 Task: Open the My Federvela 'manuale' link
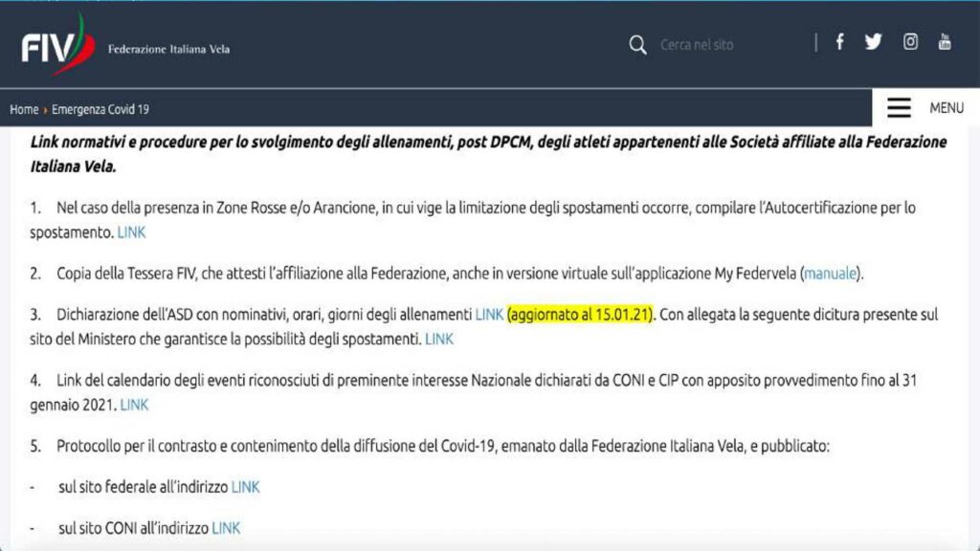(x=830, y=274)
